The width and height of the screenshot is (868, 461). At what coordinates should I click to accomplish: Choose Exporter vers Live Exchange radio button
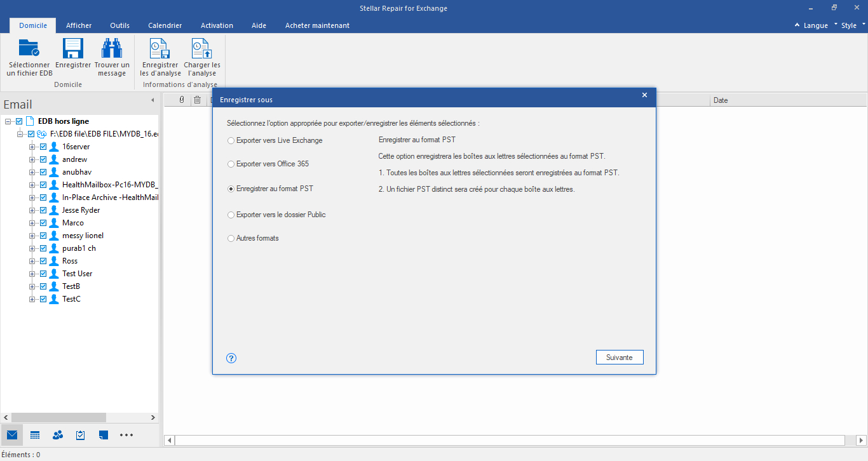point(231,140)
